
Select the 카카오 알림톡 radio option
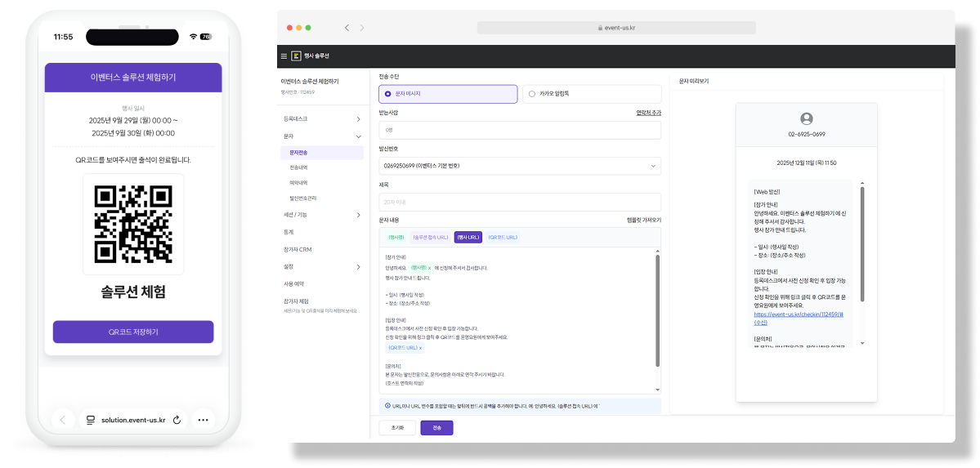(x=591, y=94)
